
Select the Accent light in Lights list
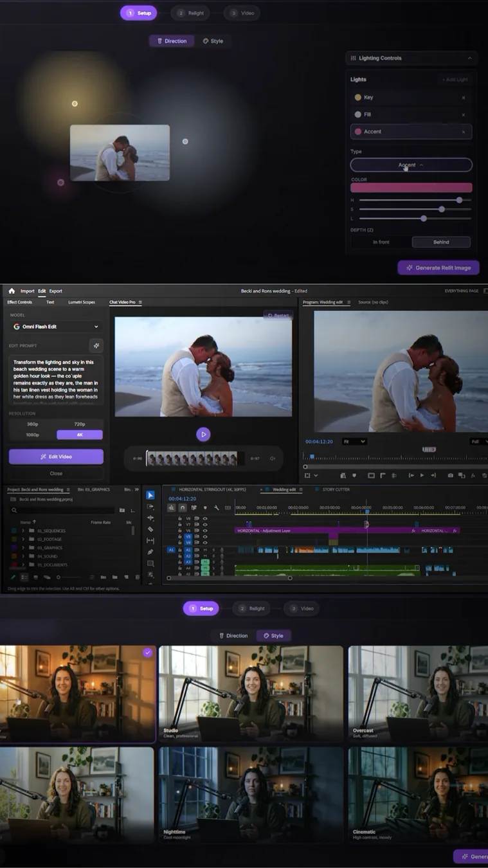pyautogui.click(x=411, y=132)
